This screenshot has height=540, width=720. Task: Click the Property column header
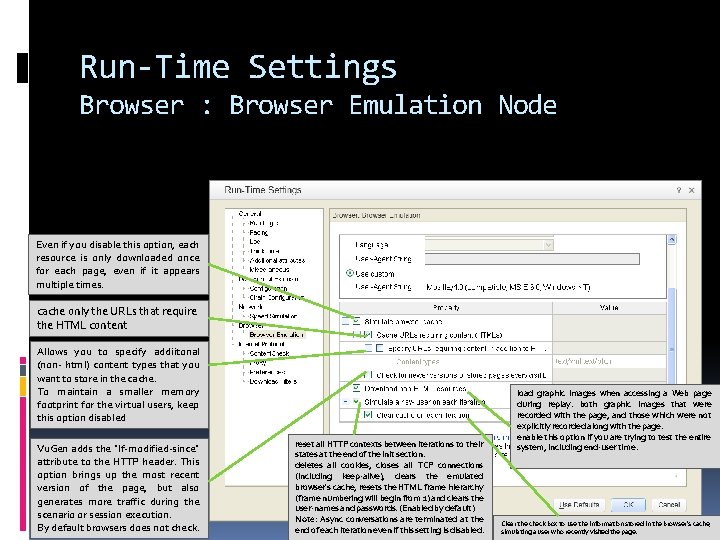(446, 308)
